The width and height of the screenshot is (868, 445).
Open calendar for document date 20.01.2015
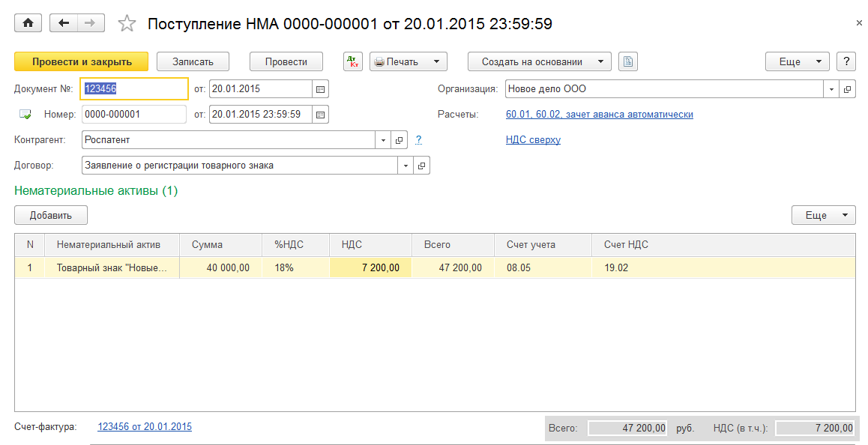coord(320,89)
